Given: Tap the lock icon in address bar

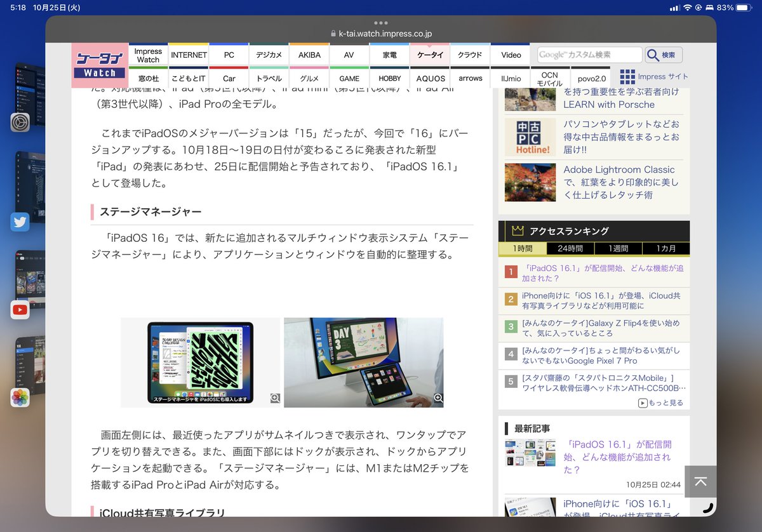Looking at the screenshot, I should click(333, 34).
